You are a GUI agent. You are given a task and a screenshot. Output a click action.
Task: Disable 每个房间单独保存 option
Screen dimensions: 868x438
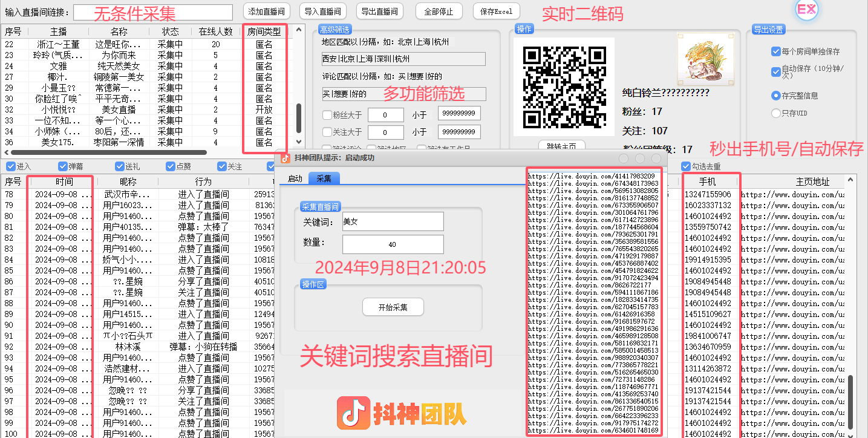(776, 52)
